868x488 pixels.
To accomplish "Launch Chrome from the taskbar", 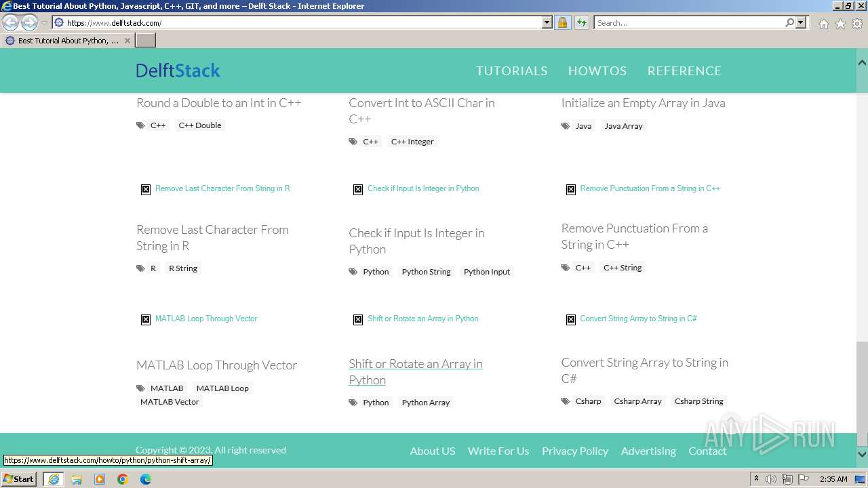I will (123, 479).
